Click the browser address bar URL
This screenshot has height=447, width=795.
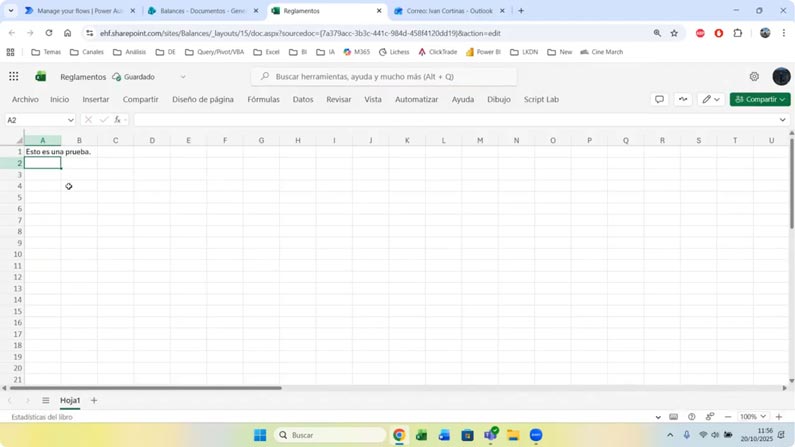300,33
